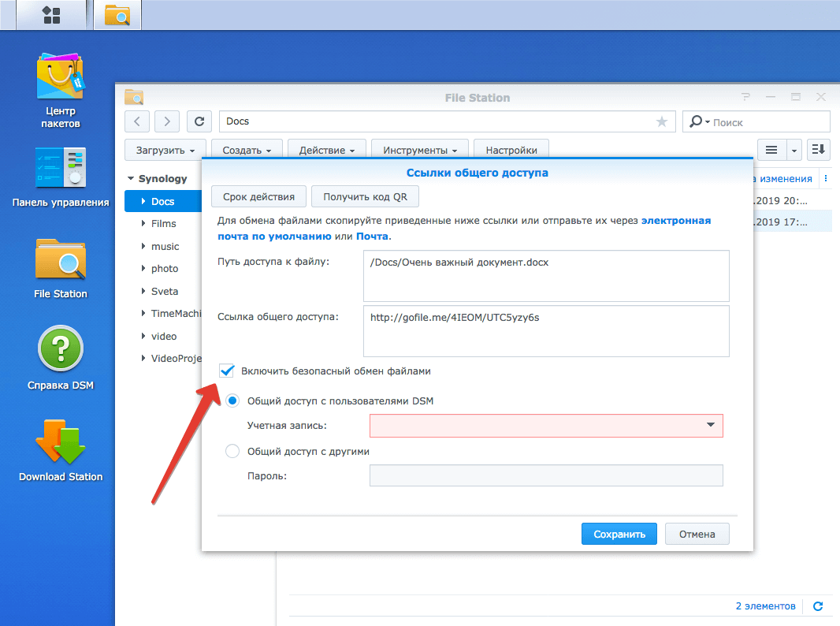Click the Получить код QR button
Image resolution: width=840 pixels, height=626 pixels.
pyautogui.click(x=365, y=196)
